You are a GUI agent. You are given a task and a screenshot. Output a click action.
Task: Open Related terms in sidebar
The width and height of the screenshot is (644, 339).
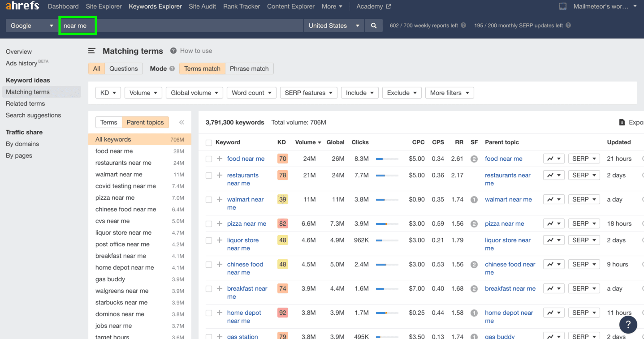[26, 103]
